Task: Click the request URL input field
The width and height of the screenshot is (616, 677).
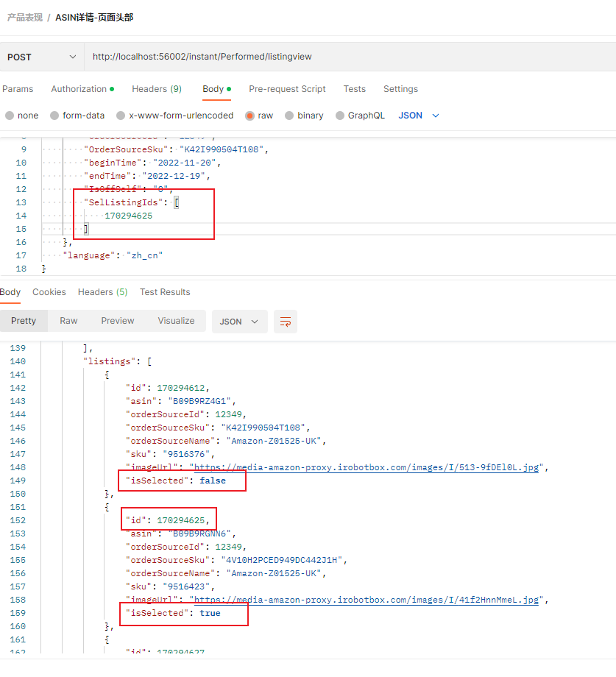Action: pos(350,57)
